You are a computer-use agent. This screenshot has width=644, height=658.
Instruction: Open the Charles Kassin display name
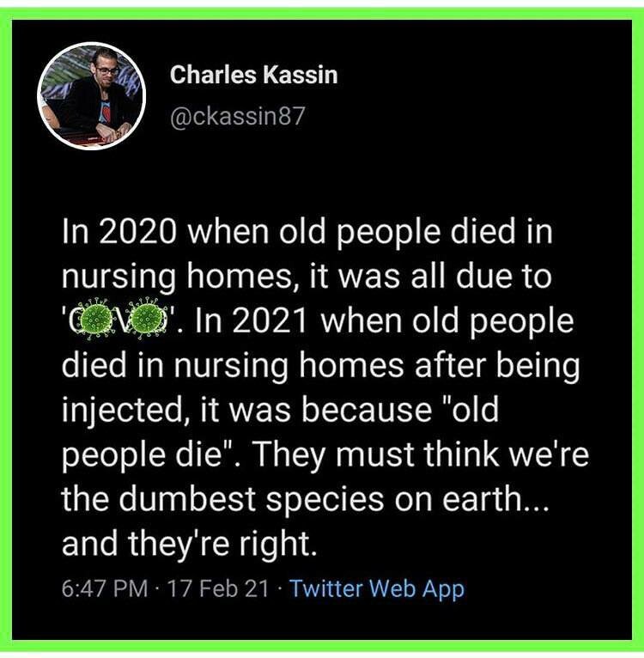coord(253,75)
